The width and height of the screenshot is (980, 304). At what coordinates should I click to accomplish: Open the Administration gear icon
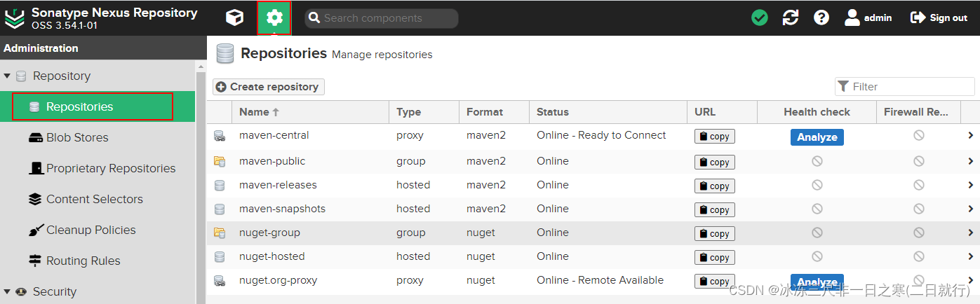tap(274, 18)
